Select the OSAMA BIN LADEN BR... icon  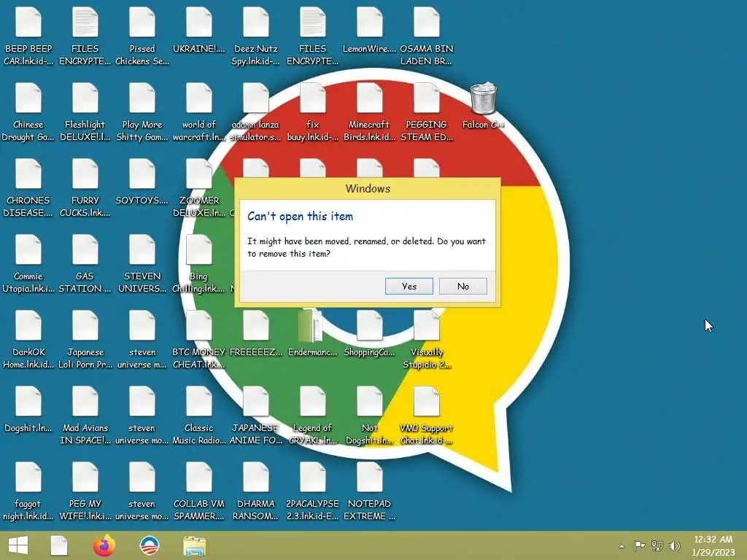[426, 36]
